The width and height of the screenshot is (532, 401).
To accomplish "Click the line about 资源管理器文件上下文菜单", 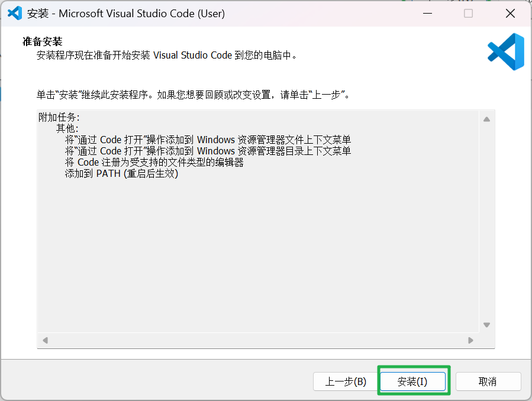I will tap(208, 140).
